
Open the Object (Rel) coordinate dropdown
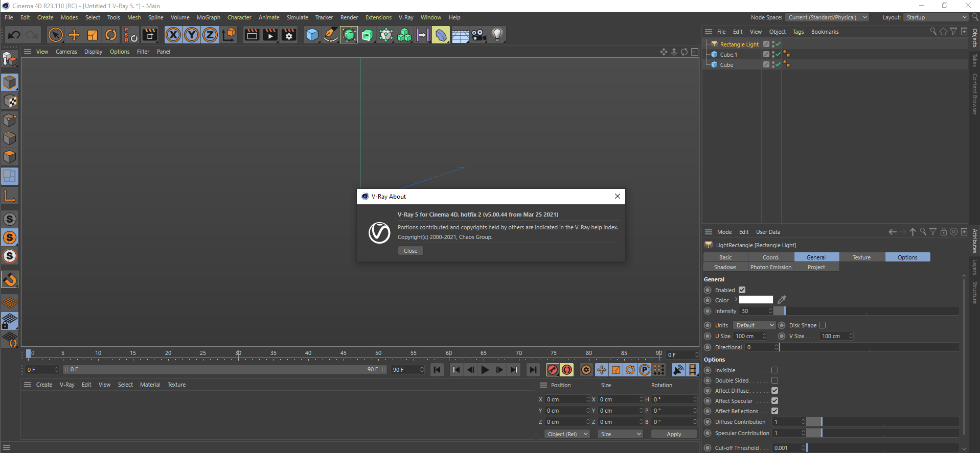click(566, 434)
